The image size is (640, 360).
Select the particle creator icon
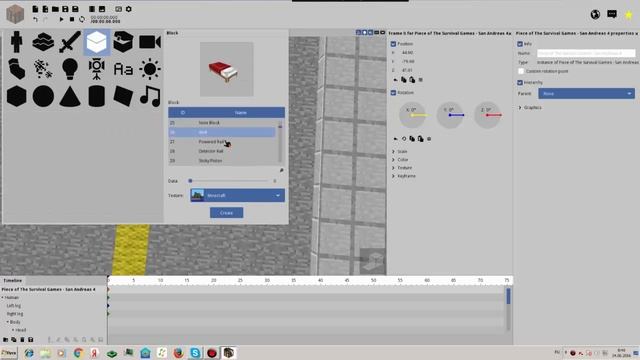[x=43, y=69]
